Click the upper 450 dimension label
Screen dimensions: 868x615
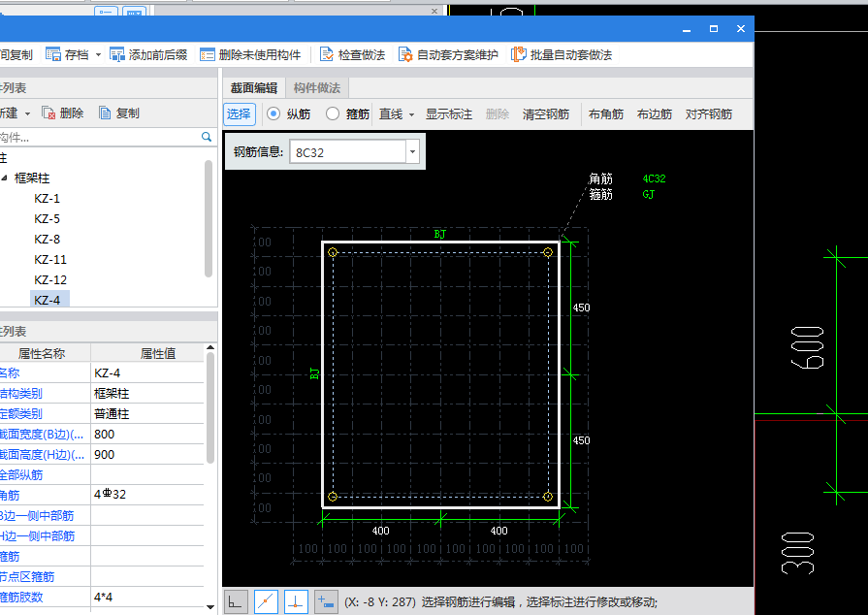[581, 307]
